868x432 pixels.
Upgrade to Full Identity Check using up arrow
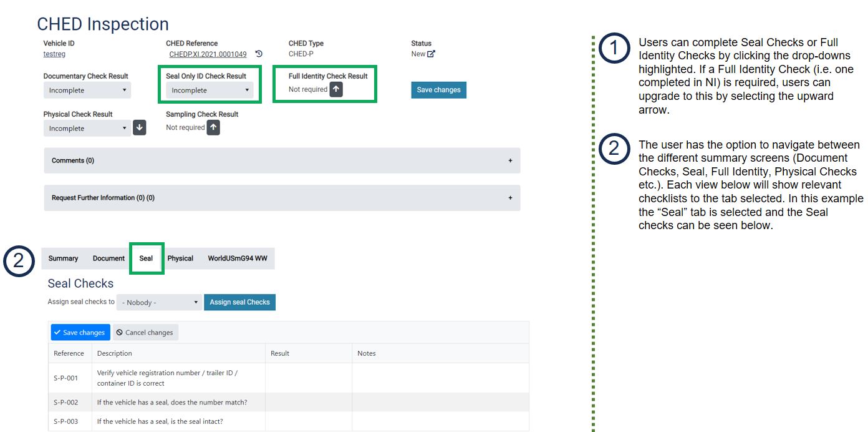[x=336, y=90]
